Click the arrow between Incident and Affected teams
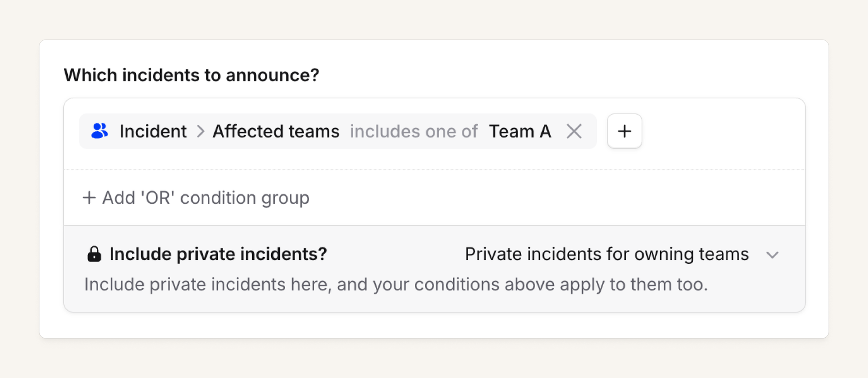This screenshot has width=868, height=378. click(200, 131)
